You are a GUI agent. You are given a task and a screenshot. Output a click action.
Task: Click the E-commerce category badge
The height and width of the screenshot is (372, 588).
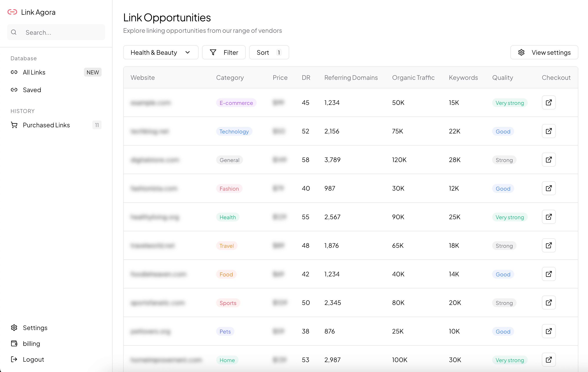236,103
